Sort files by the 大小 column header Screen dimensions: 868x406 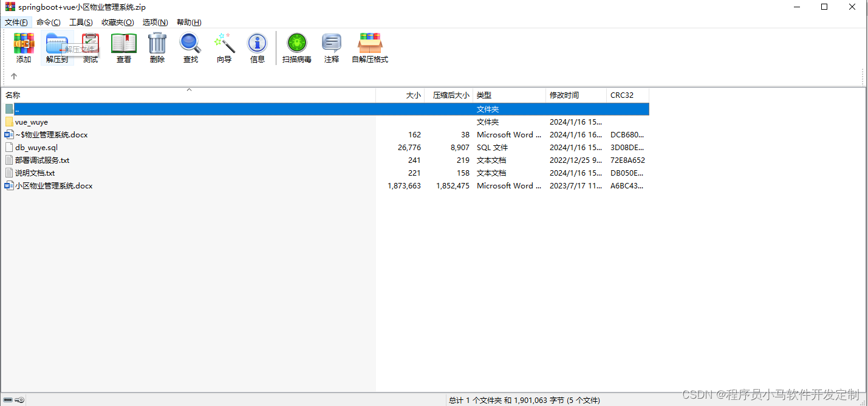point(413,95)
